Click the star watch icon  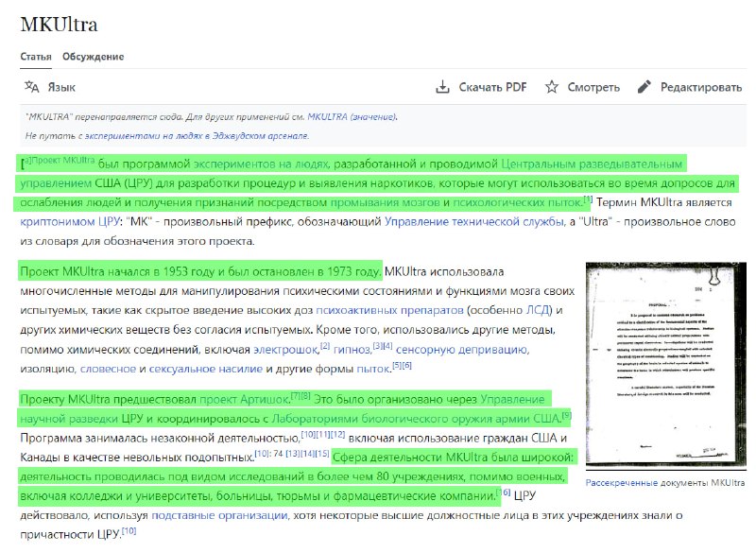point(552,87)
